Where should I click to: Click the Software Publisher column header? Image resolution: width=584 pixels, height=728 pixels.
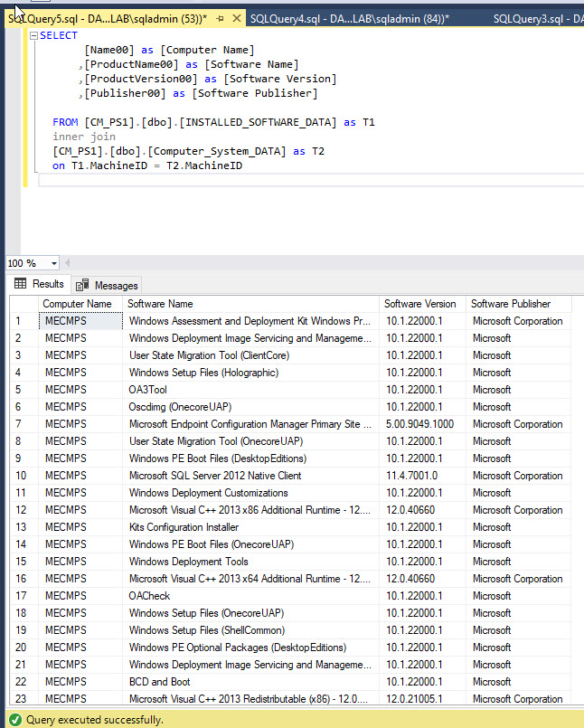[x=511, y=304]
